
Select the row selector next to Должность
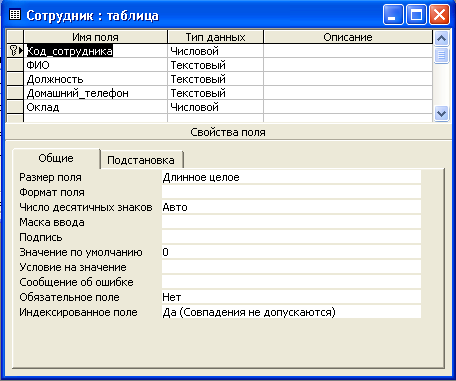click(x=15, y=79)
